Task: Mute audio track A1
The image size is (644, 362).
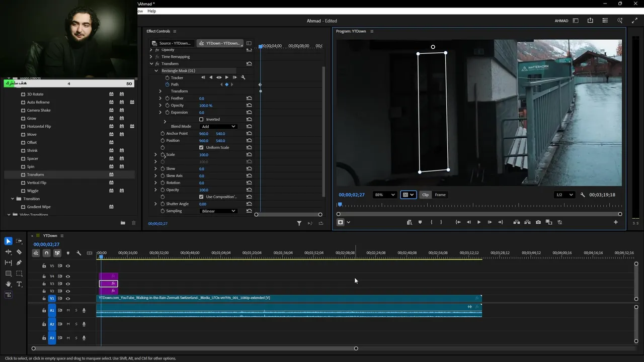Action: point(68,311)
